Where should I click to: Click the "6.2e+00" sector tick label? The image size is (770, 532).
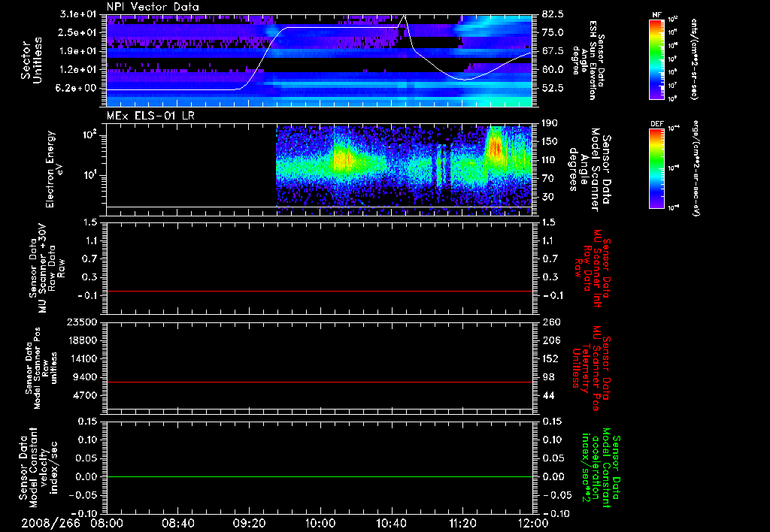pos(76,88)
